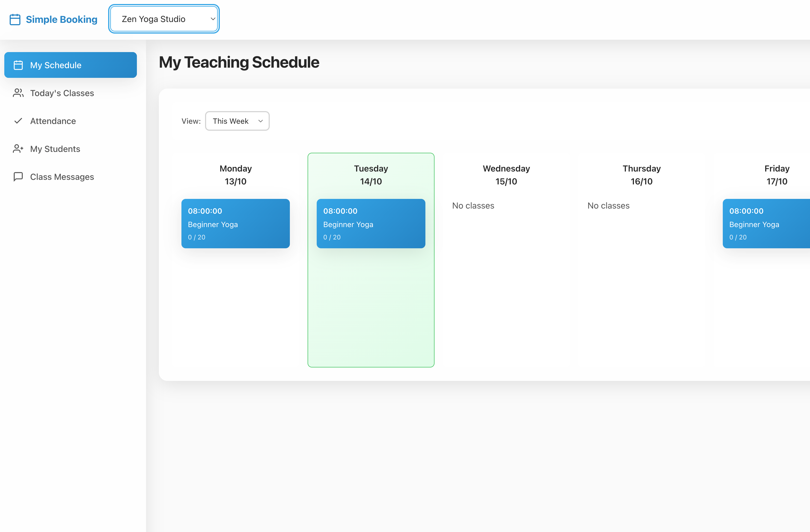Screen dimensions: 810x532
Task: Click the Attendance checkmark icon
Action: pos(18,121)
